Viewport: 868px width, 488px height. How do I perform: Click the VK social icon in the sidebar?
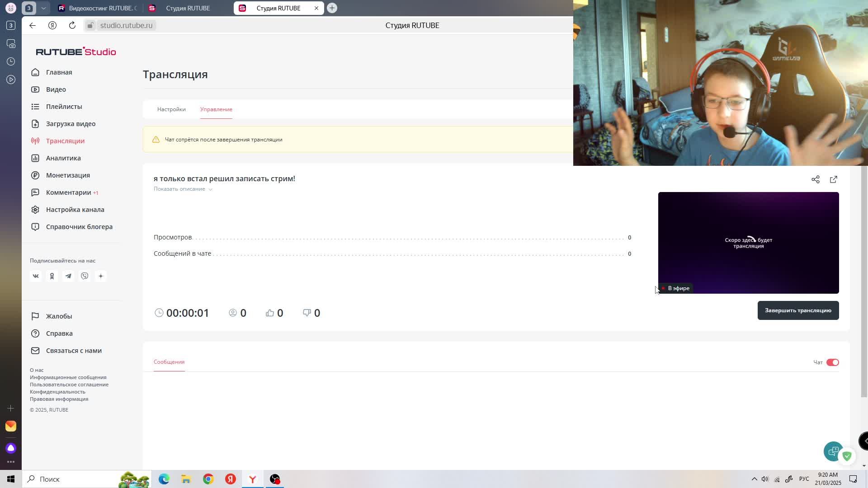click(36, 276)
